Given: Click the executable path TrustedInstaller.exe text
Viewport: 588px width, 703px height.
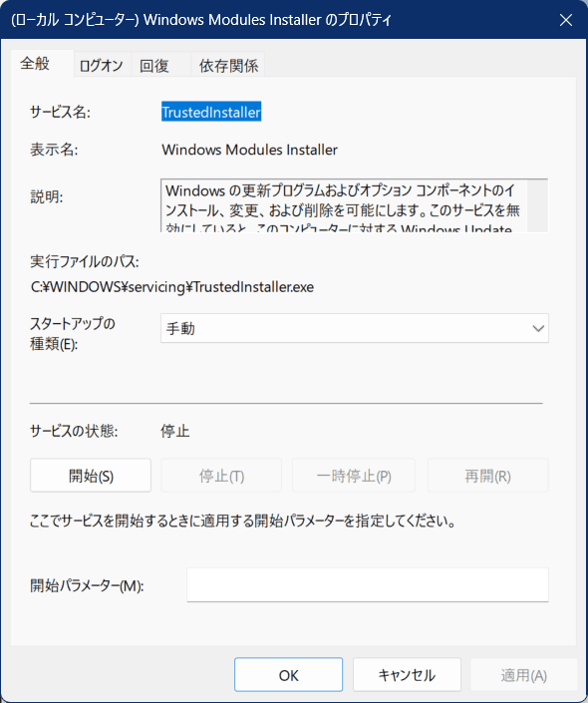Looking at the screenshot, I should tap(172, 287).
